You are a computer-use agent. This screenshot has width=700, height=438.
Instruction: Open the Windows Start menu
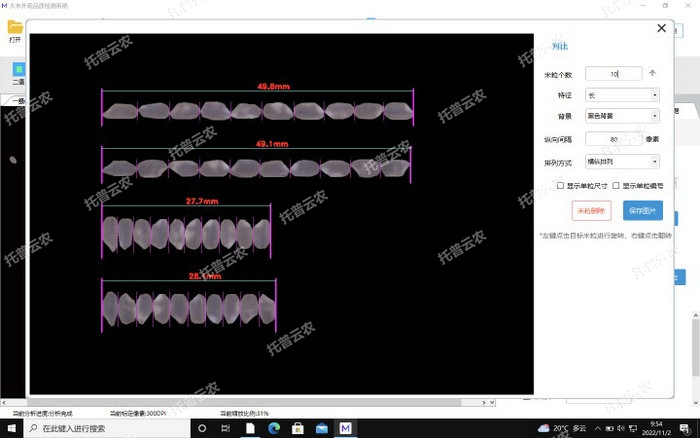(x=11, y=428)
